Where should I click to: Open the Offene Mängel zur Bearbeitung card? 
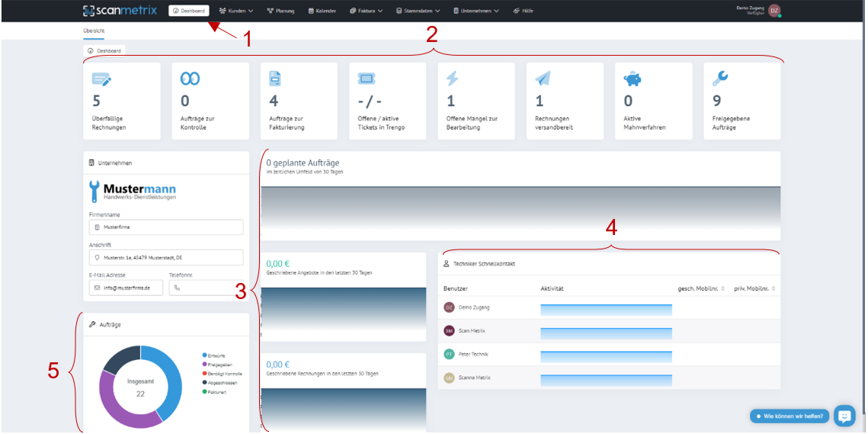[x=476, y=101]
